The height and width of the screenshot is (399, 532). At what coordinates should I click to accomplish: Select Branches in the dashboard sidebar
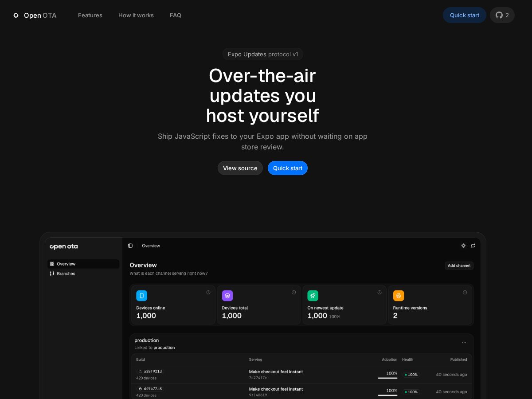83,274
